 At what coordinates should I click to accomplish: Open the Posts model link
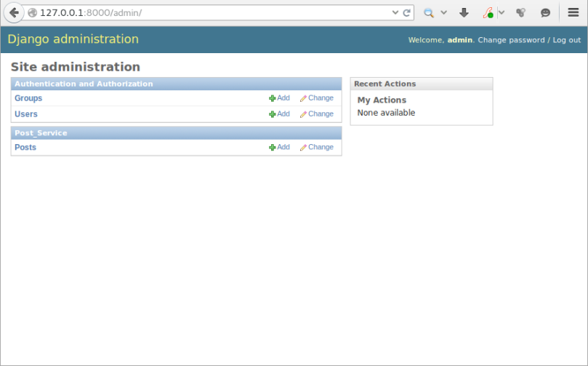[25, 147]
